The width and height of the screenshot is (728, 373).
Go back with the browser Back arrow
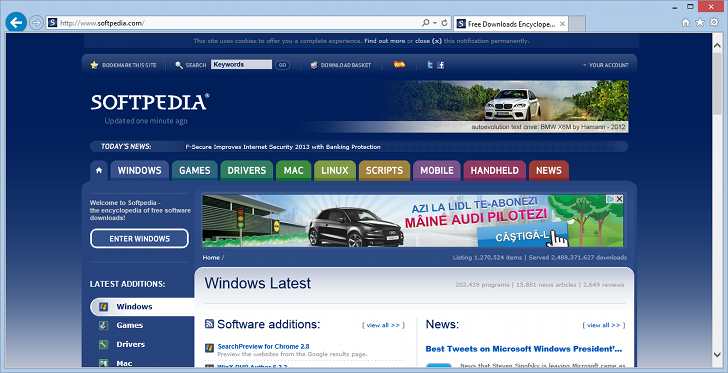click(16, 22)
